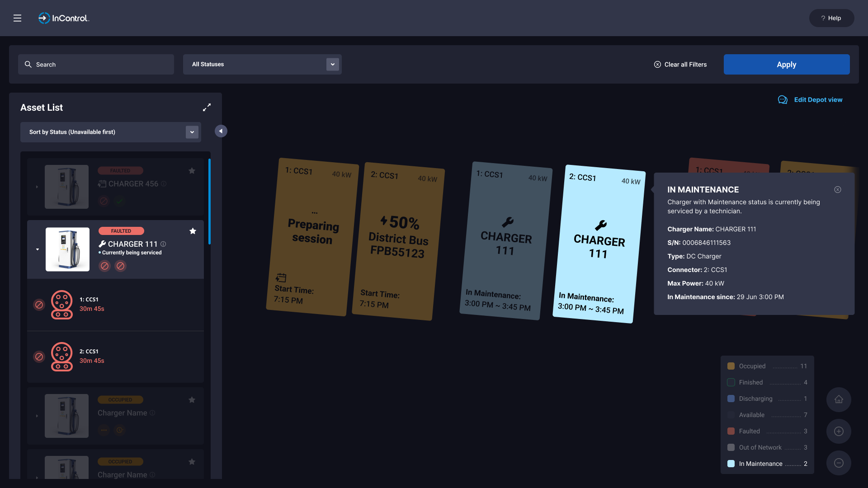The width and height of the screenshot is (868, 488).
Task: Zoom out of the depot map
Action: [839, 463]
